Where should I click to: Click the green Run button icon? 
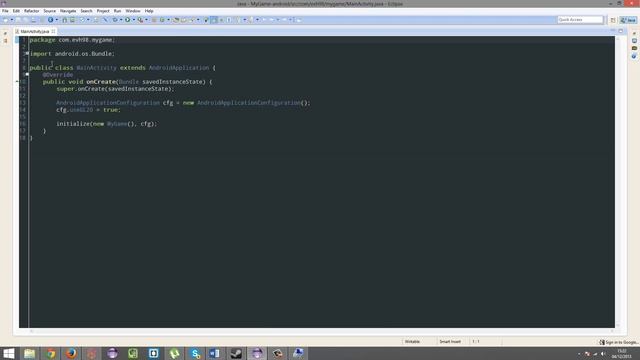pos(127,20)
